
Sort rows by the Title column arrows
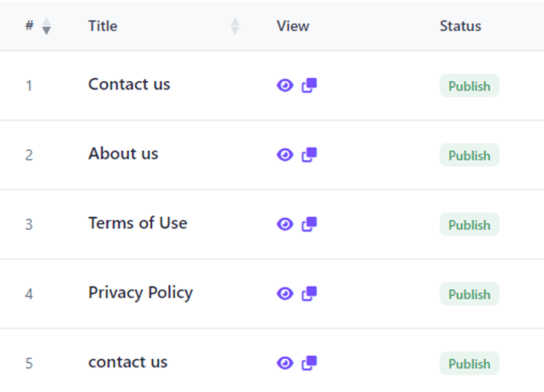point(236,25)
